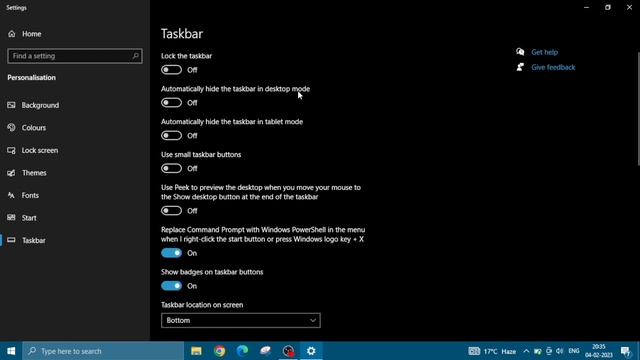
Task: Click the Fonts letter icon
Action: (x=11, y=195)
